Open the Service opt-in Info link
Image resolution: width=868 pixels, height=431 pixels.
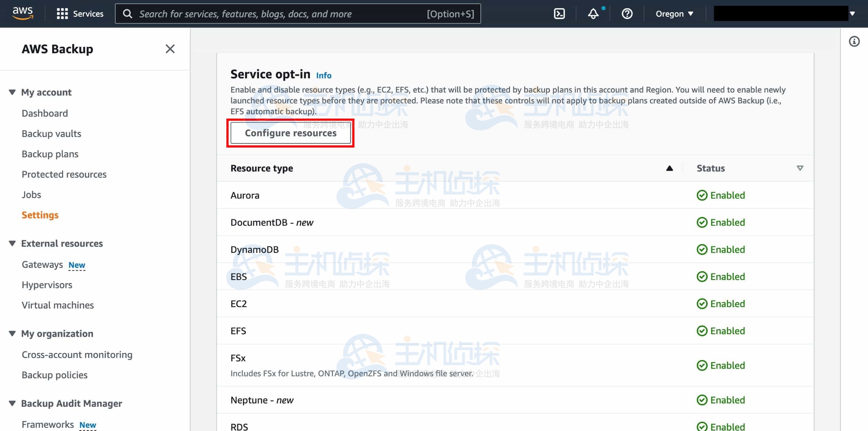323,75
